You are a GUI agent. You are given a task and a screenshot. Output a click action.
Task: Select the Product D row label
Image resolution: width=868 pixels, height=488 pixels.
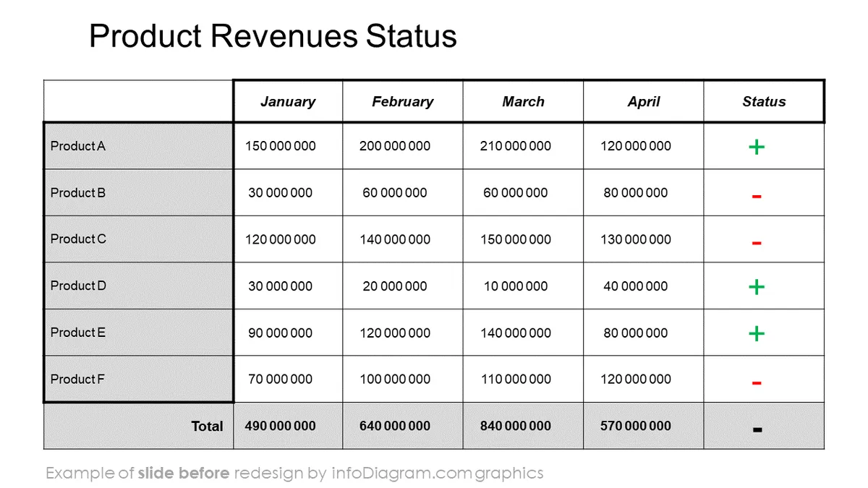[x=78, y=286]
